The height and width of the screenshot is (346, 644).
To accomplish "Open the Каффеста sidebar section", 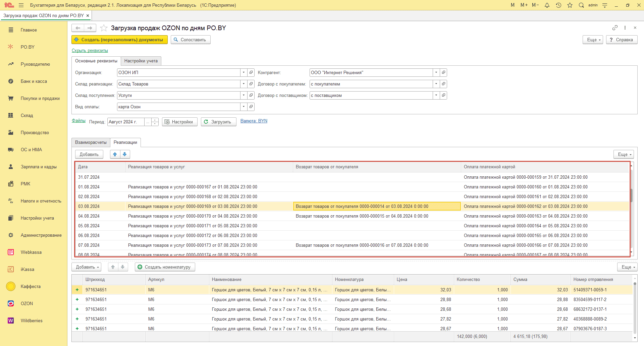I will (x=31, y=286).
